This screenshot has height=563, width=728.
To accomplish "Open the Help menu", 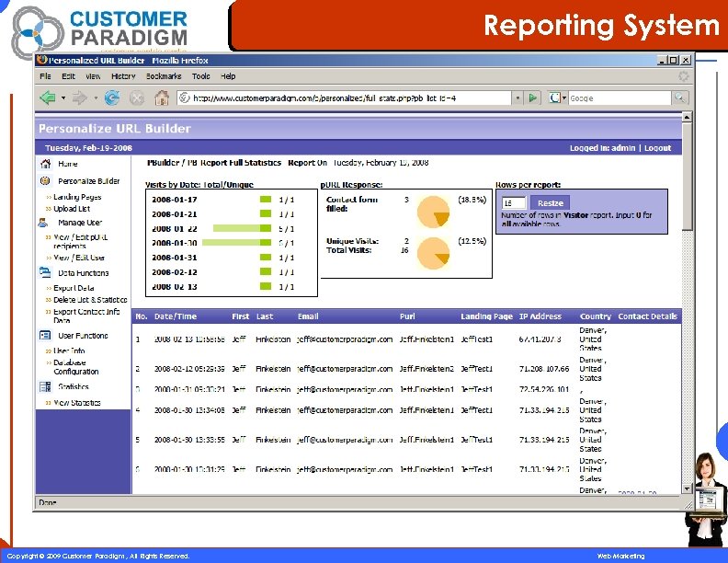I will tap(228, 76).
